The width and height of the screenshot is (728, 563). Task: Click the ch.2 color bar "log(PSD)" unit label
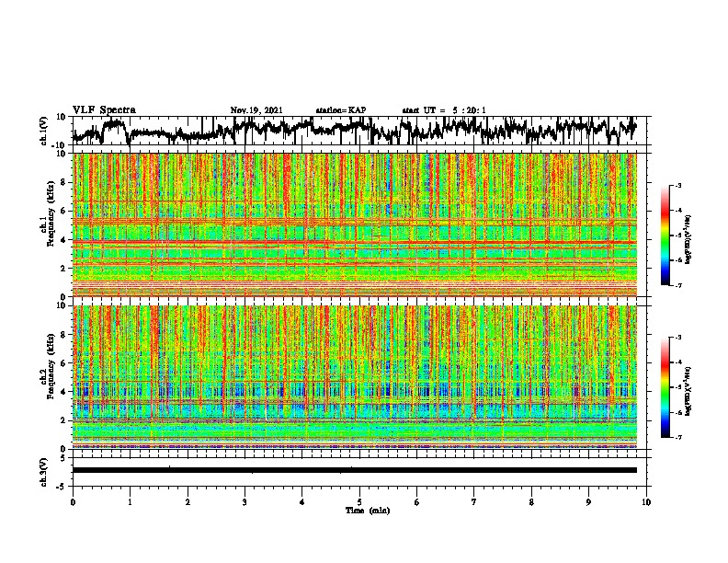coord(688,391)
